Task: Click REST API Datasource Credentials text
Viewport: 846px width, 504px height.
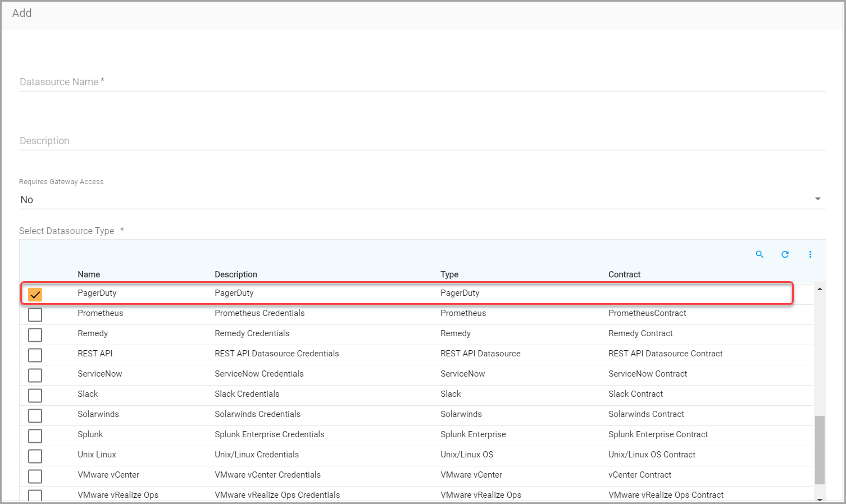Action: pos(277,354)
